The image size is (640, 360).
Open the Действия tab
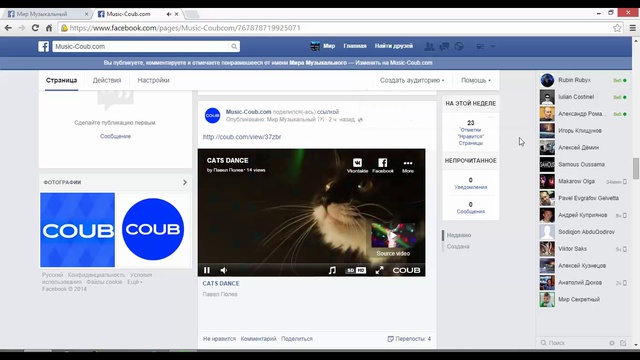point(107,80)
